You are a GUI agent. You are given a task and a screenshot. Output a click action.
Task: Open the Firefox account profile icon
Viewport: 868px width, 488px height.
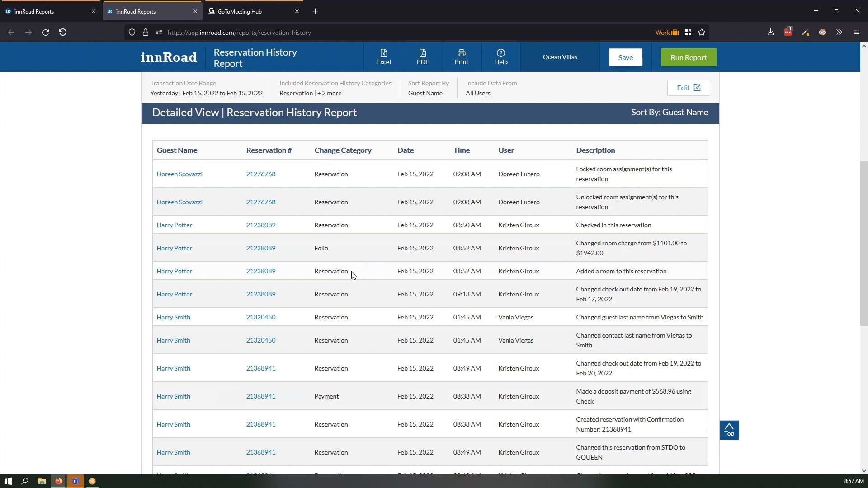pos(822,32)
